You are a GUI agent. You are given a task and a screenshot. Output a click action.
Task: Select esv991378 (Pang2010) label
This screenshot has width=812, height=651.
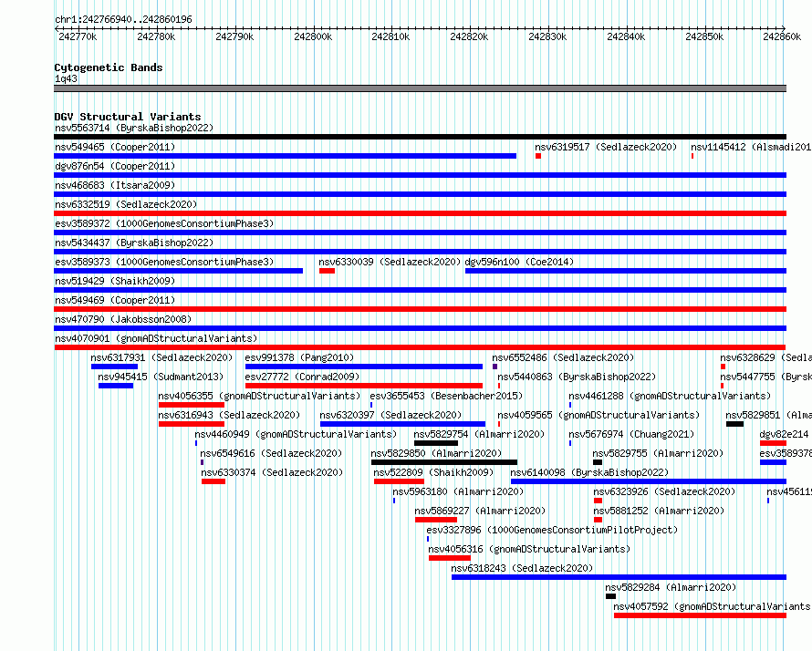299,357
